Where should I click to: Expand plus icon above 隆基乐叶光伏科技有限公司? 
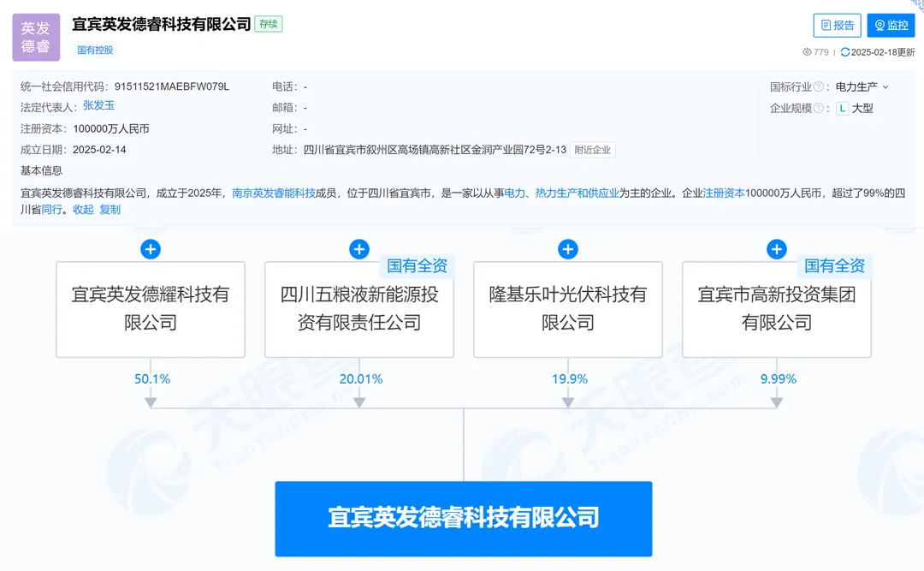click(568, 249)
